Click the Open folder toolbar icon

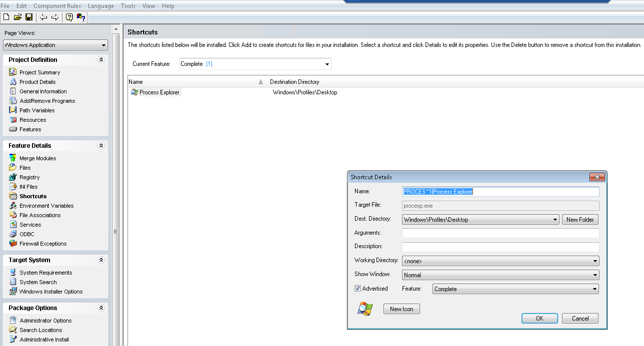17,17
